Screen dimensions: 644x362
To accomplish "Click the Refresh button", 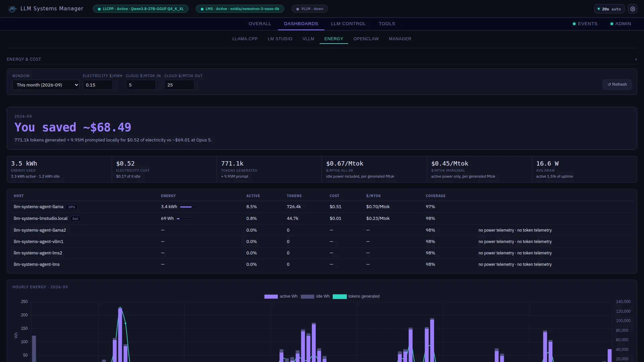I will [617, 84].
